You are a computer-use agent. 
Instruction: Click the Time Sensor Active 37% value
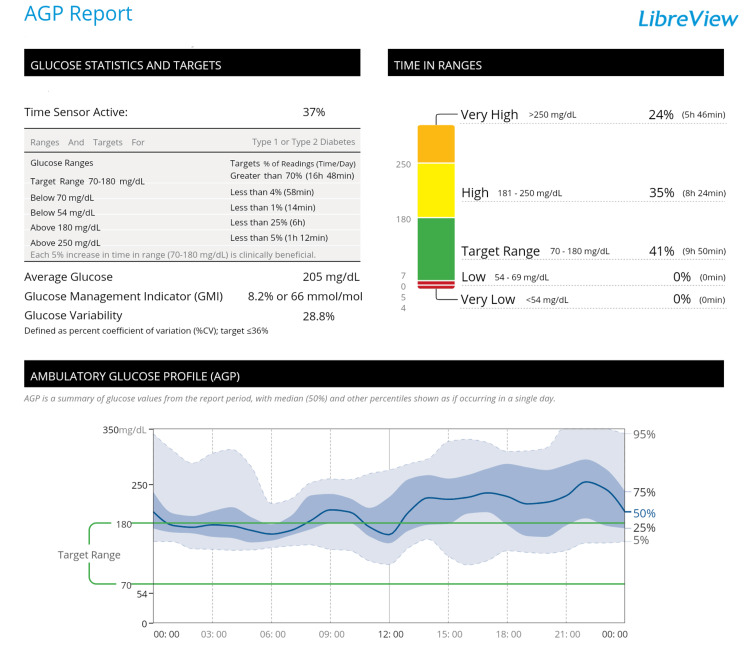[314, 112]
